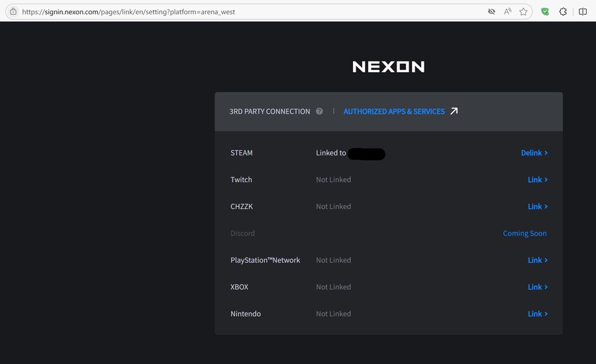The width and height of the screenshot is (596, 364).
Task: Delink the STEAM account
Action: pos(534,153)
